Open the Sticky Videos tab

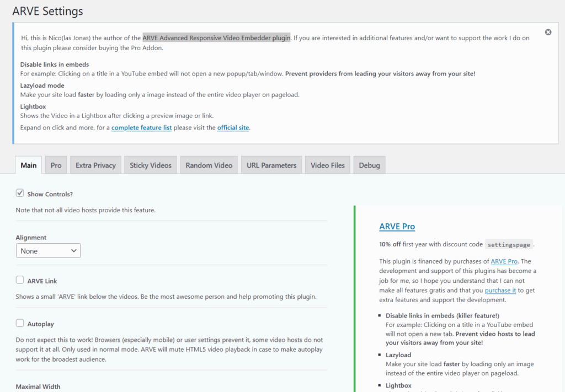pyautogui.click(x=151, y=165)
